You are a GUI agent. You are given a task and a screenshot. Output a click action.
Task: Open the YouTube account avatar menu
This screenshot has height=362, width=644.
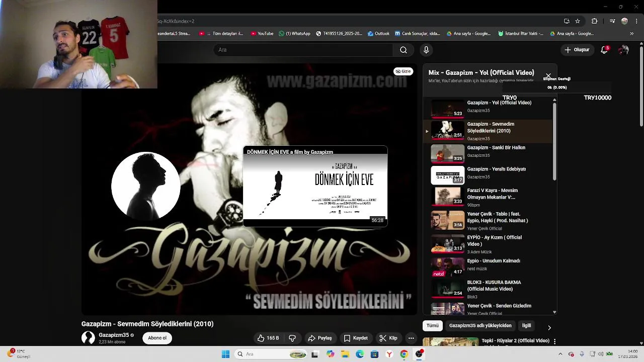[x=624, y=50]
